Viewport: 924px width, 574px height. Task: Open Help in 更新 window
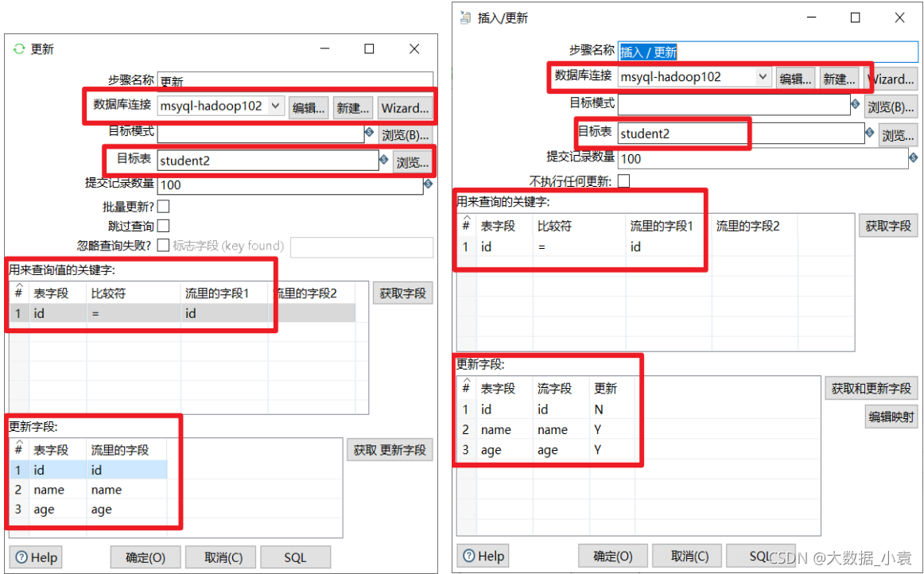[x=36, y=557]
